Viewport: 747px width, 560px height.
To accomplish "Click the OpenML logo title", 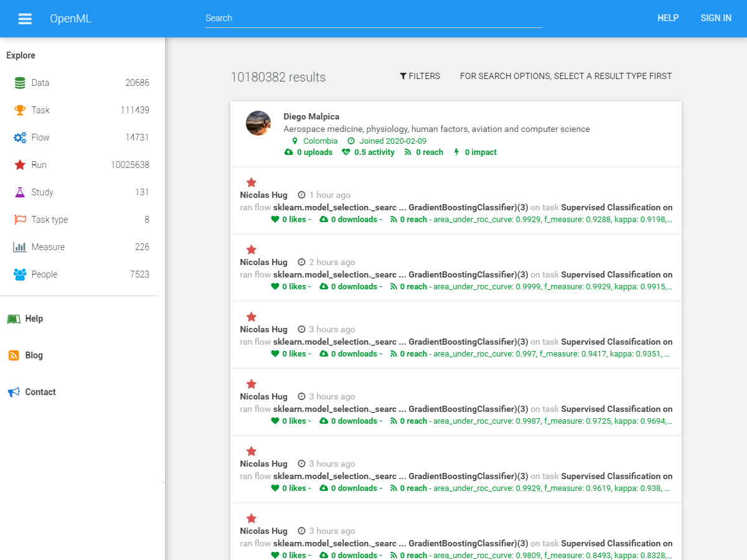I will point(70,19).
